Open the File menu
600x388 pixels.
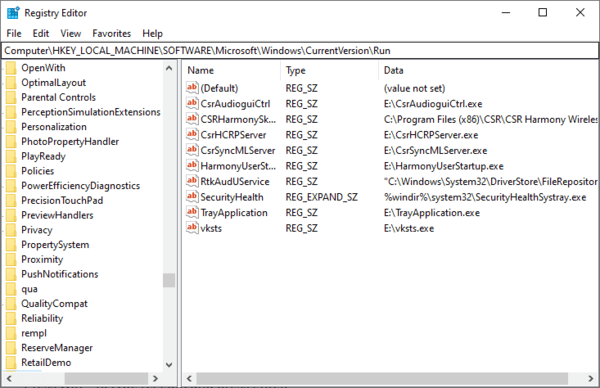click(14, 34)
